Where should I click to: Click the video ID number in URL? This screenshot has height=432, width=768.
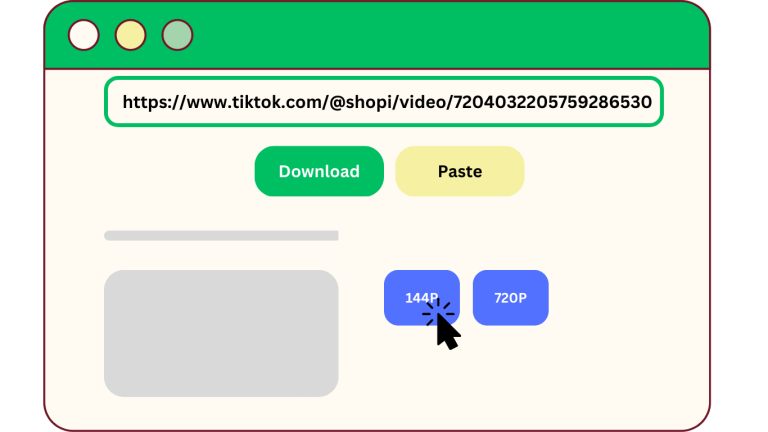pos(552,102)
